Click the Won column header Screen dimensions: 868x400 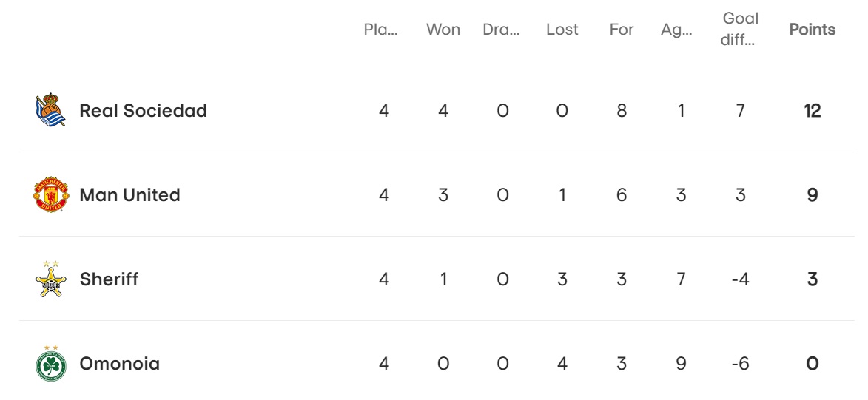443,30
